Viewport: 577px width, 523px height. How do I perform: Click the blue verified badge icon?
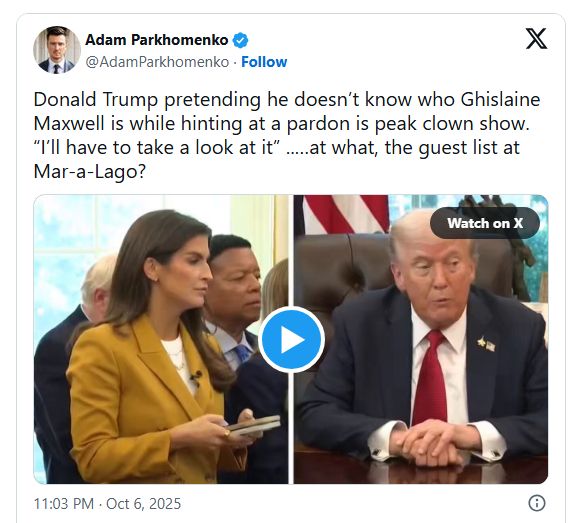click(x=240, y=40)
